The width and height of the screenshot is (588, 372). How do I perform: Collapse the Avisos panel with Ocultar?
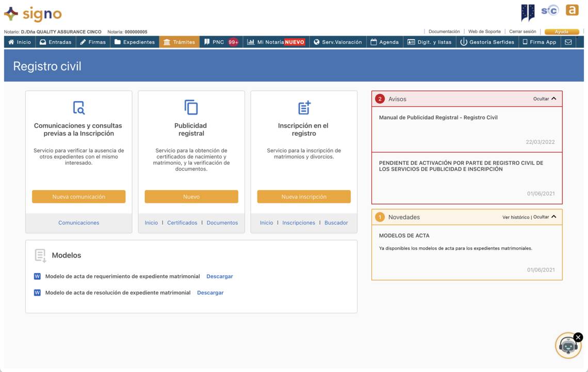coord(545,99)
